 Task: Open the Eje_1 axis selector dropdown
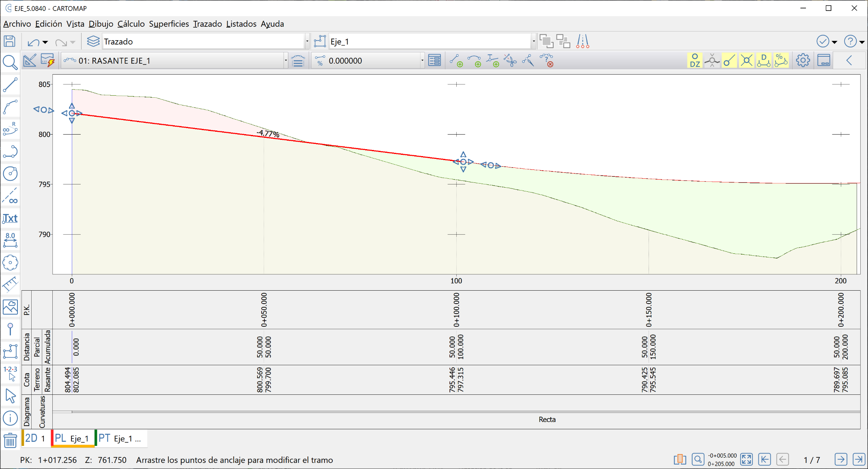533,41
